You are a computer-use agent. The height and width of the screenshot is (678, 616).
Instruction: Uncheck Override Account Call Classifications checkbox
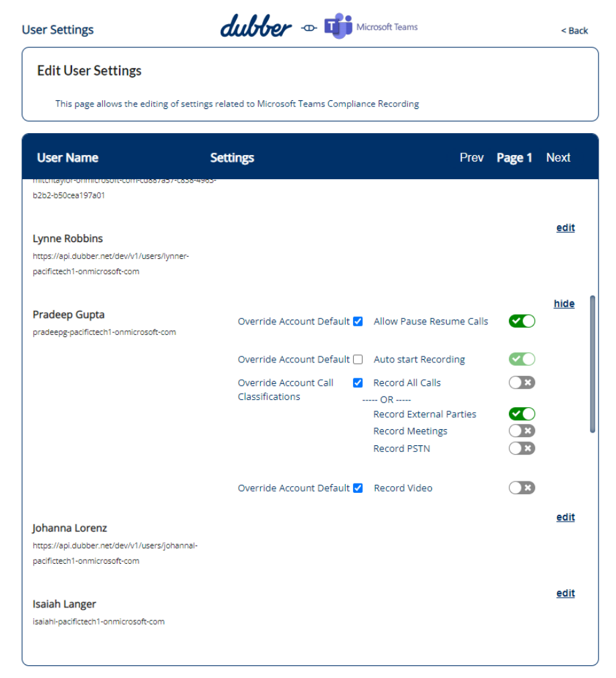click(358, 382)
